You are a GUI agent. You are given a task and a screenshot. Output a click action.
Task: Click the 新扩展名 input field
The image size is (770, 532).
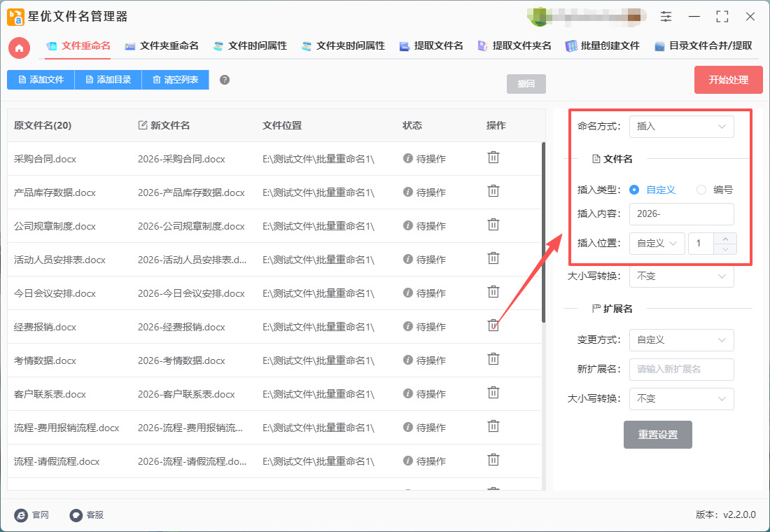pos(682,370)
